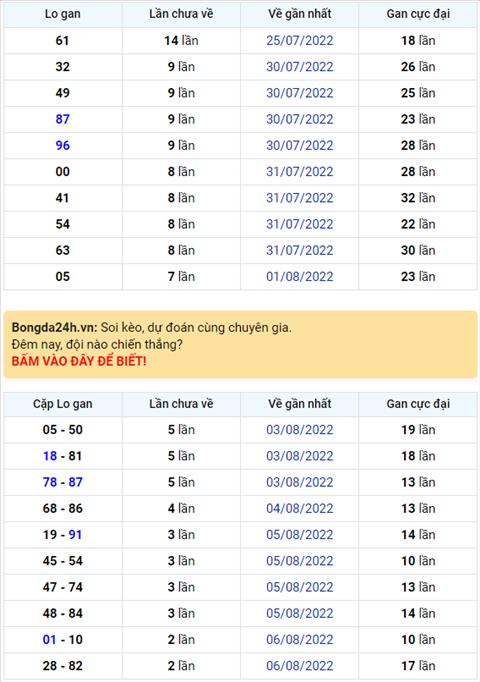Select '32 lần' cell in row 41
The height and width of the screenshot is (682, 480).
pyautogui.click(x=418, y=198)
